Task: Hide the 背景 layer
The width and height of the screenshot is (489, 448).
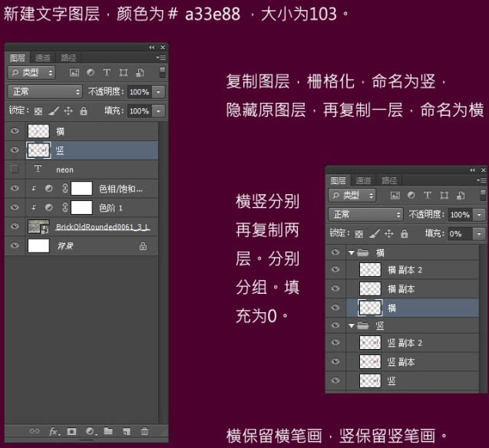Action: (15, 245)
